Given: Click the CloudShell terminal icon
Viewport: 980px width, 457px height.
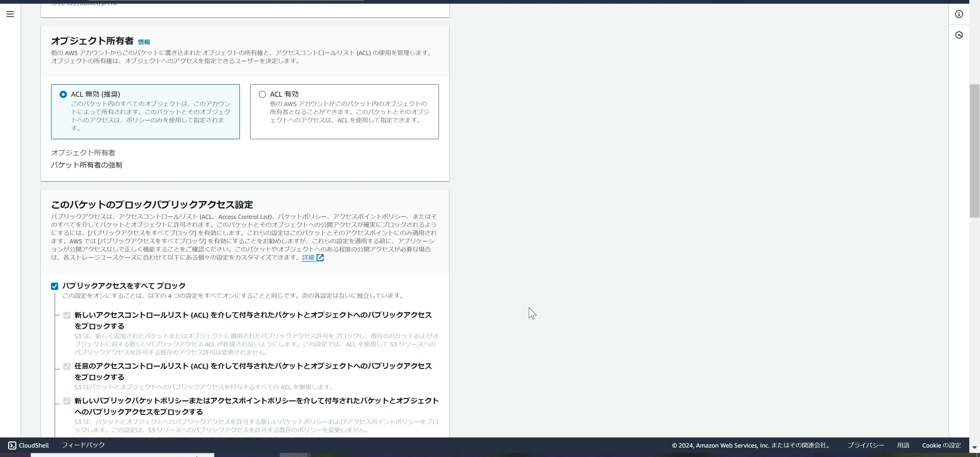Looking at the screenshot, I should tap(12, 445).
